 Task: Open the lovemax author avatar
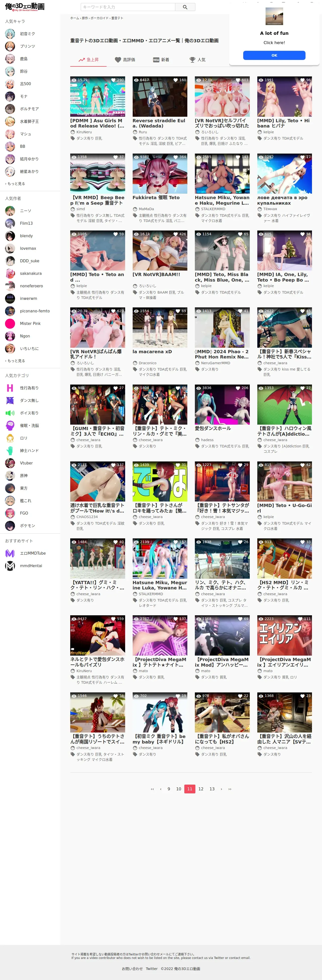(10, 249)
